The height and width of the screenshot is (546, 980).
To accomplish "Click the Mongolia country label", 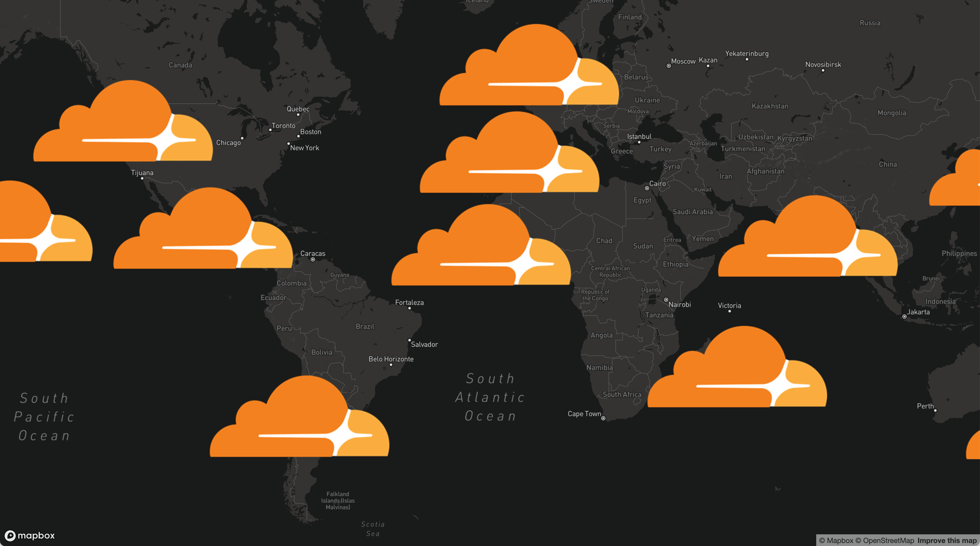I will coord(892,113).
